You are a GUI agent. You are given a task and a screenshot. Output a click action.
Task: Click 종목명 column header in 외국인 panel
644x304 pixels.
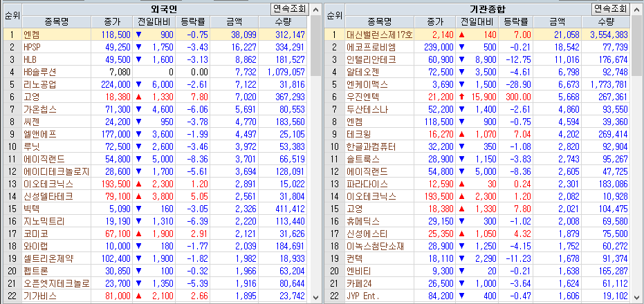[57, 22]
